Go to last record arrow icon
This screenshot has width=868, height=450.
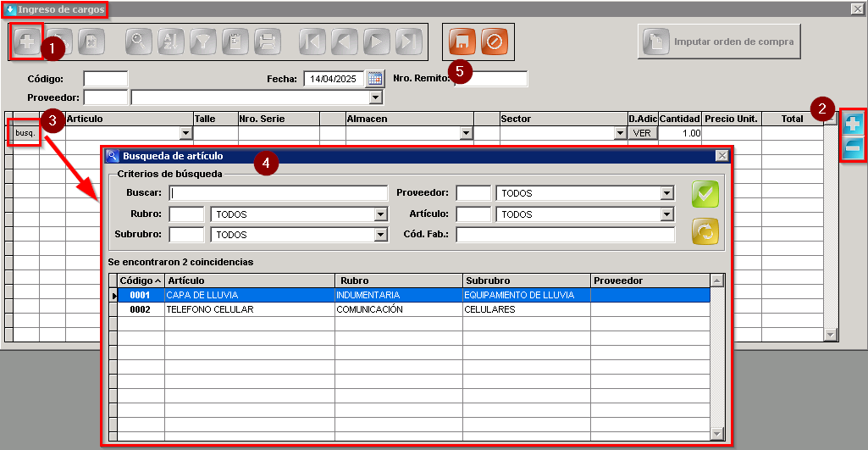pyautogui.click(x=408, y=42)
